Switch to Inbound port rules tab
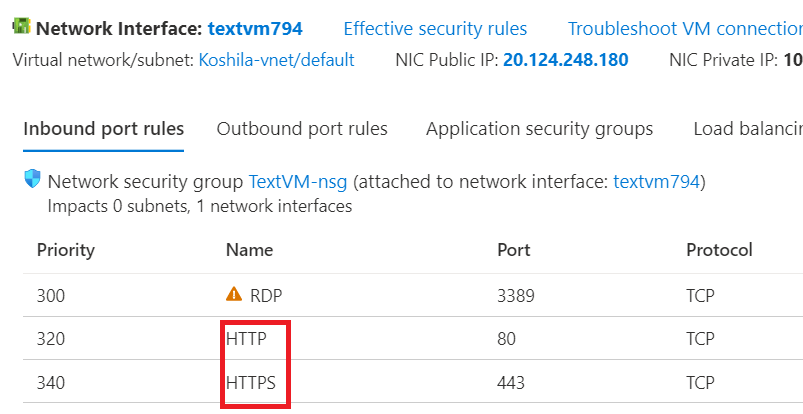 (103, 129)
